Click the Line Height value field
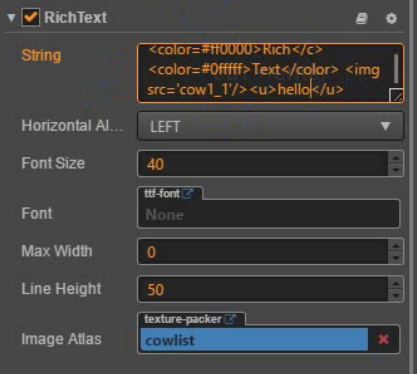The image size is (417, 374). (x=263, y=289)
